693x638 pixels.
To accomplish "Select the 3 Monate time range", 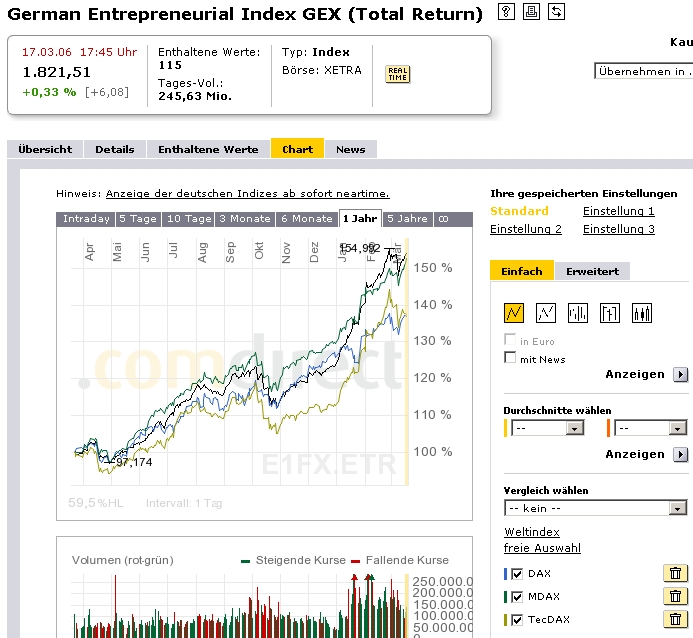I will (245, 219).
